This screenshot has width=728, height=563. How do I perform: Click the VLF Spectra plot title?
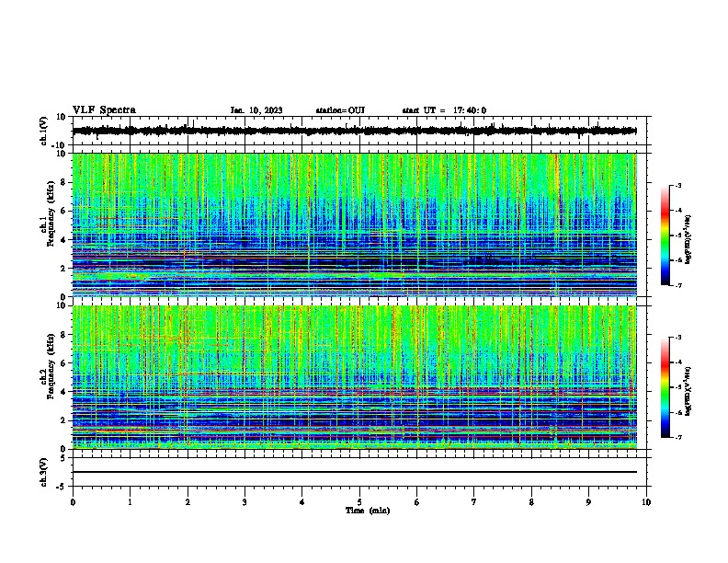(104, 110)
